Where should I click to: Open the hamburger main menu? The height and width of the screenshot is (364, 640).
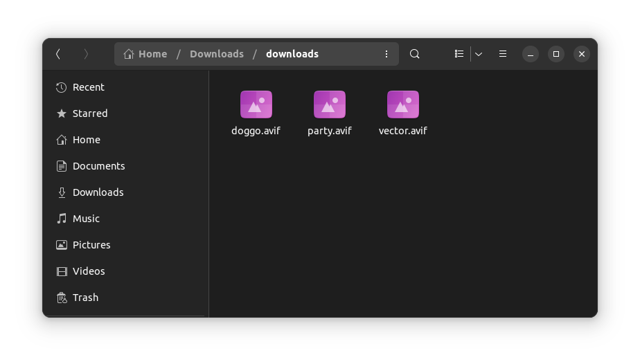tap(503, 54)
